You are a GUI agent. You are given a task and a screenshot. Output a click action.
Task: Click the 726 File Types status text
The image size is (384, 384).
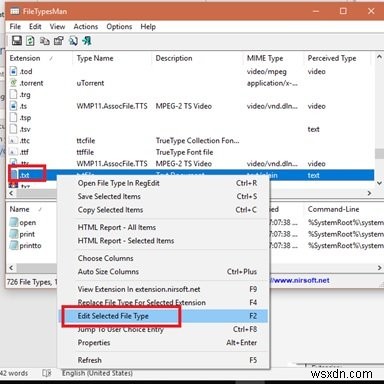[x=32, y=282]
